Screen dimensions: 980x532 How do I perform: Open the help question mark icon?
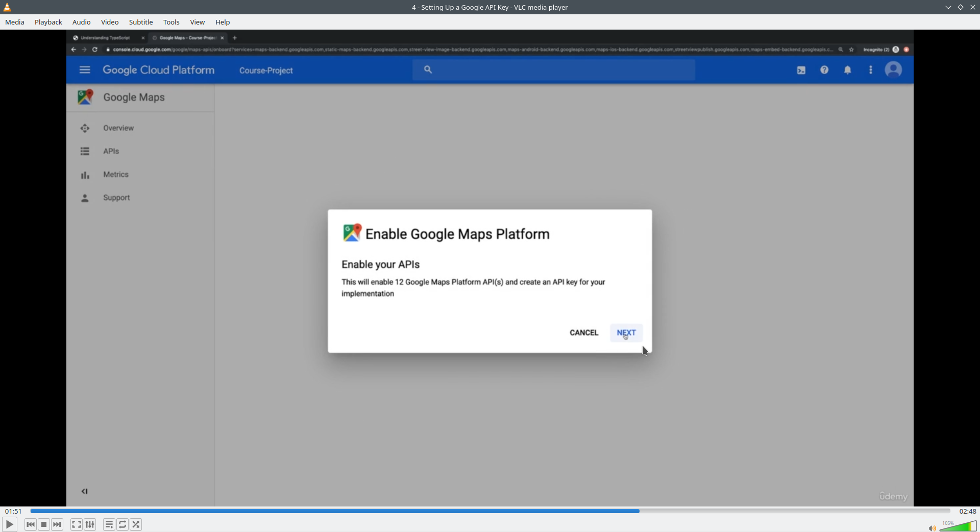(x=824, y=70)
